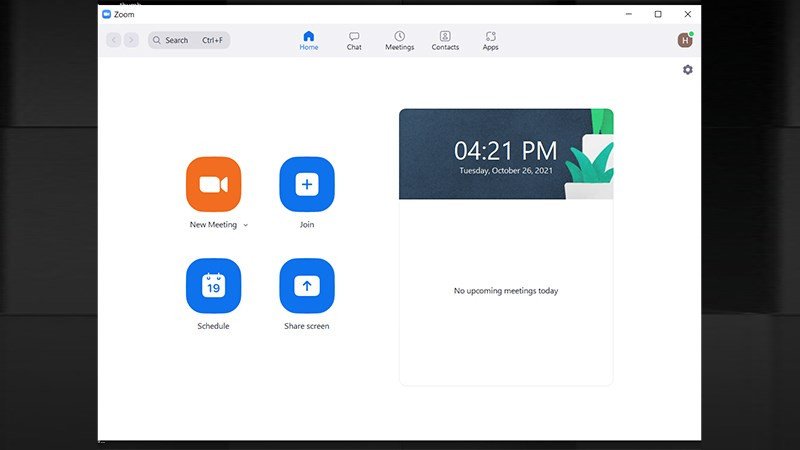
Task: Click the back navigation arrow
Action: coord(114,40)
